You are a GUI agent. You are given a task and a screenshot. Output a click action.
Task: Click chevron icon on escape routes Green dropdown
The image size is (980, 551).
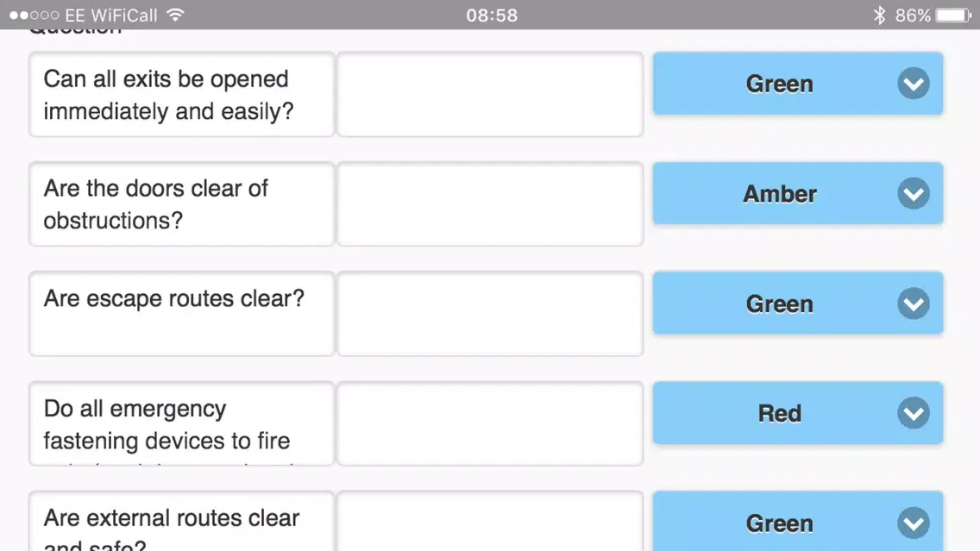[x=913, y=304]
